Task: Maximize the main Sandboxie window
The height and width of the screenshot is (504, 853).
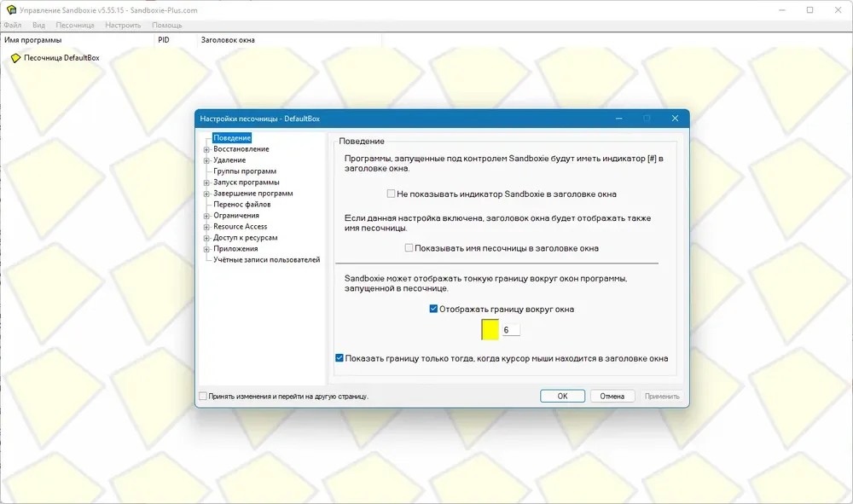Action: 810,9
